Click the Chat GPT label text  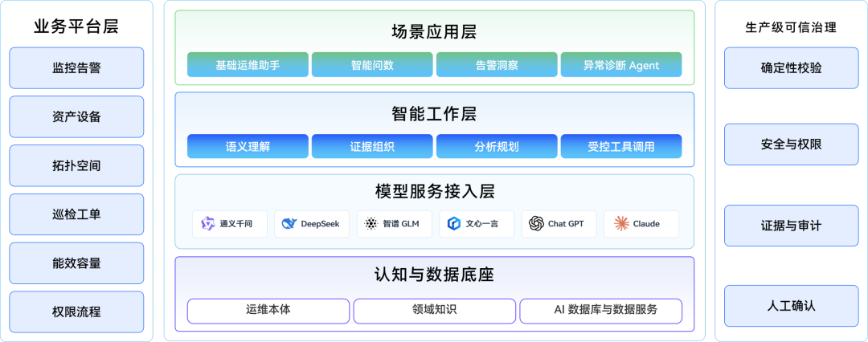coord(566,224)
